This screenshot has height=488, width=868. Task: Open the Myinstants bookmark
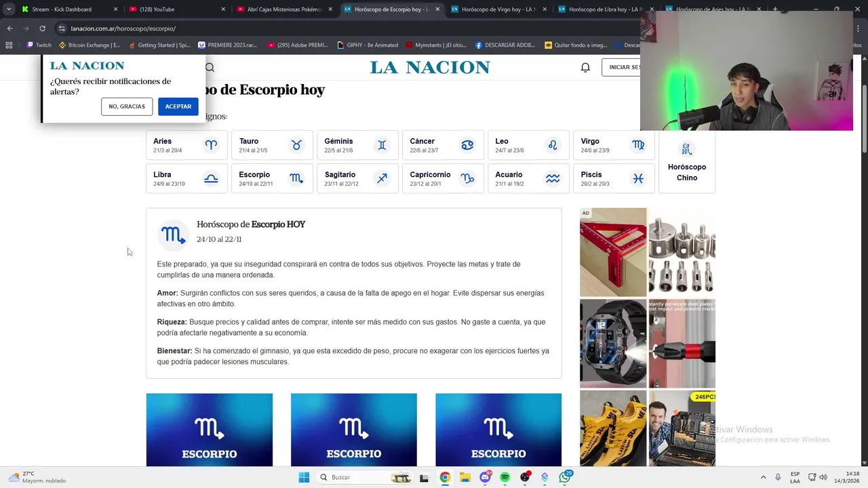436,45
